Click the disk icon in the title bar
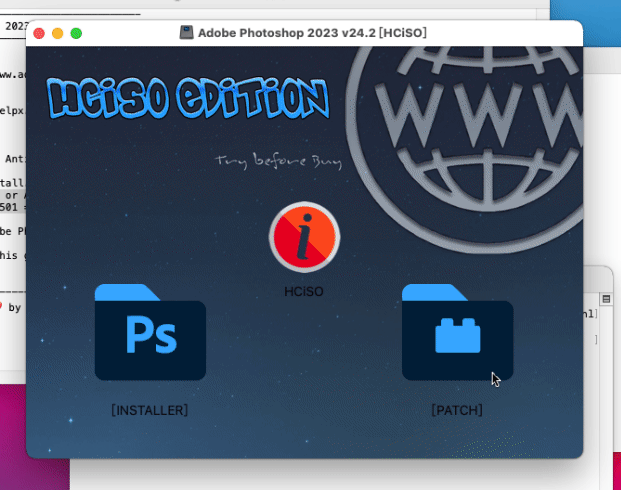 point(186,32)
